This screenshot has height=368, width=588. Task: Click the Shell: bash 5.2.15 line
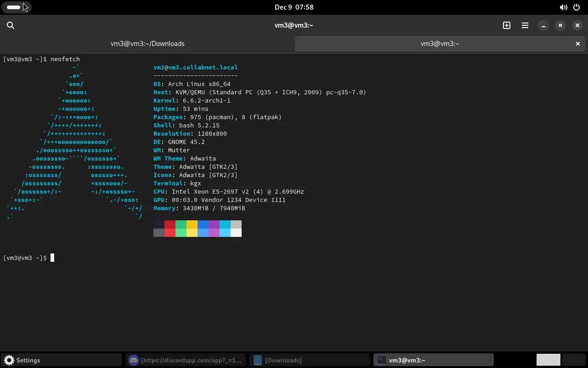click(x=187, y=125)
